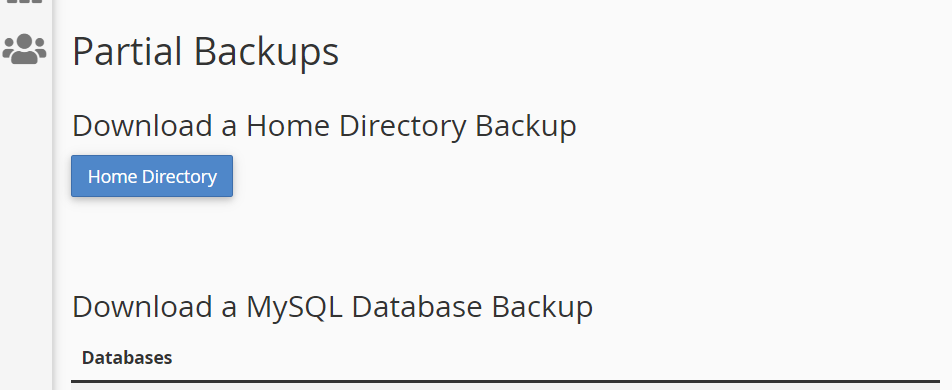Download the Home Directory backup
The height and width of the screenshot is (390, 952).
tap(152, 176)
